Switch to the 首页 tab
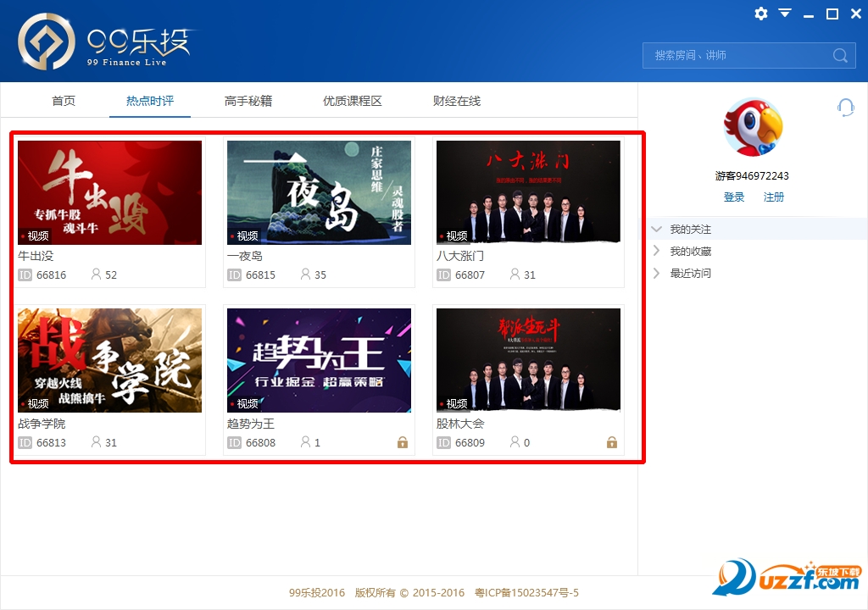868x610 pixels. (x=63, y=101)
